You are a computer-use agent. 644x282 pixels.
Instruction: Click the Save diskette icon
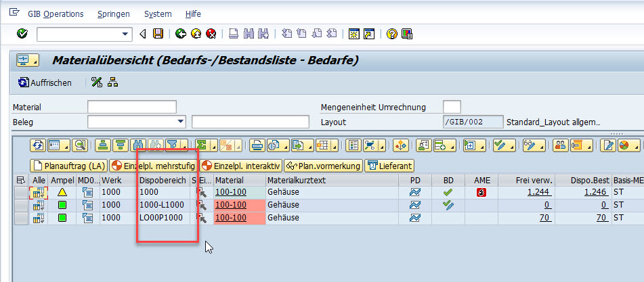(158, 34)
